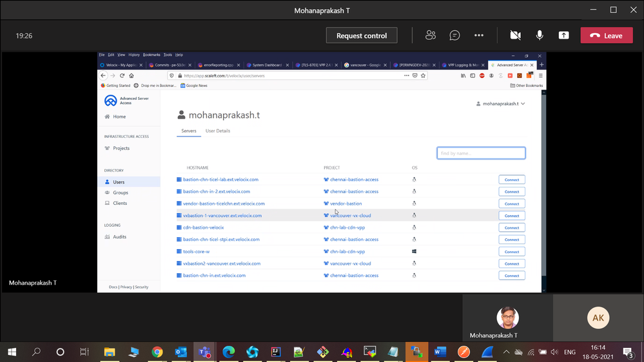Image resolution: width=644 pixels, height=362 pixels.
Task: Connect to bastion-chn-in.ext.velocix.com
Action: tap(512, 276)
